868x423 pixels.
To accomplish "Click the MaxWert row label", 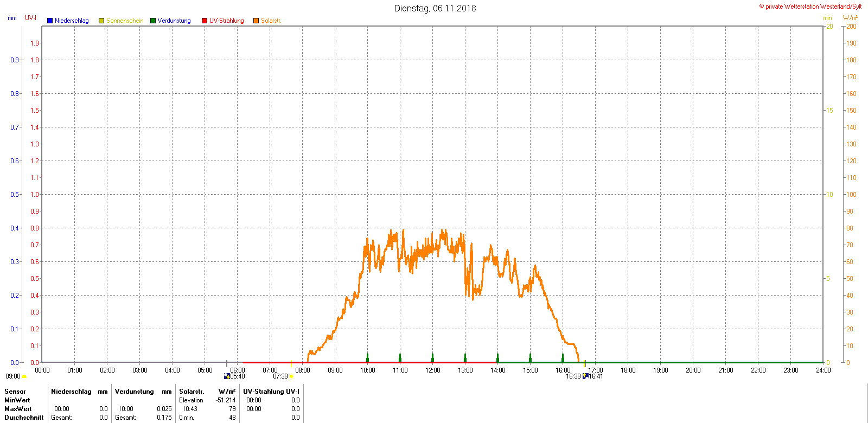I will click(x=18, y=409).
